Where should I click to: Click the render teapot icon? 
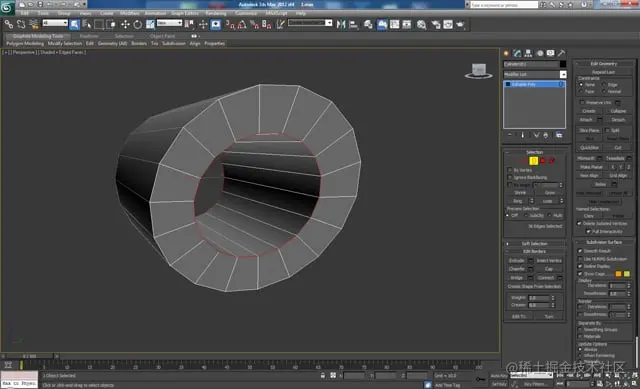(x=461, y=24)
